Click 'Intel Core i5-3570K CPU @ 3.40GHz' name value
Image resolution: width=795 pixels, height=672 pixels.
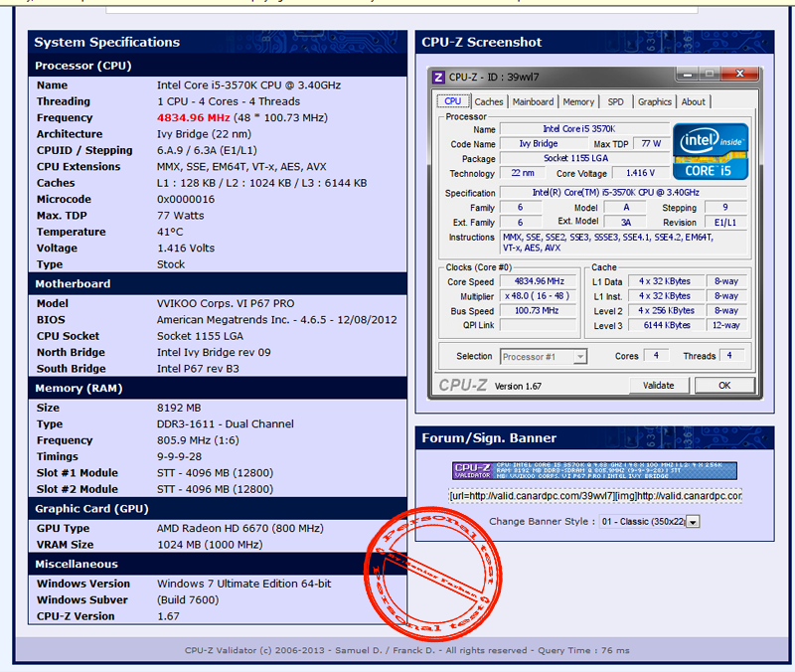pos(248,85)
